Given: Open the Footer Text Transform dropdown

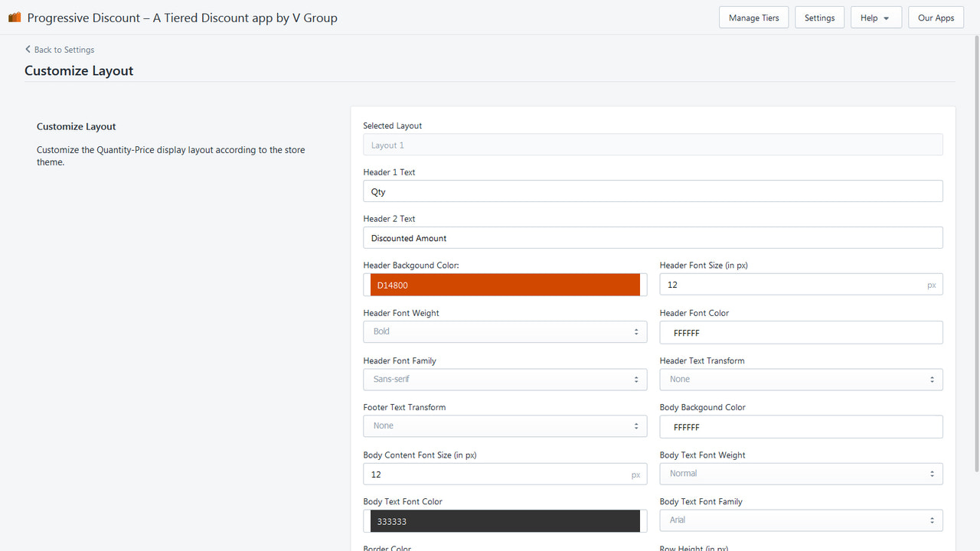Looking at the screenshot, I should (505, 425).
